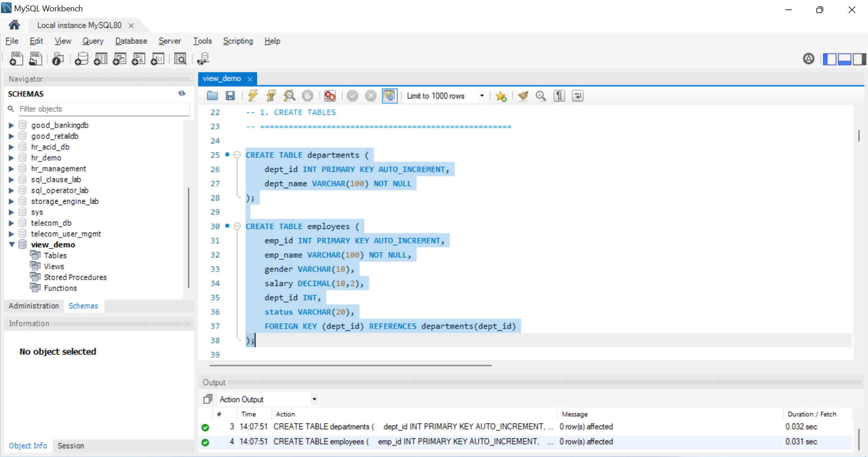Switch to the Session tab

click(x=71, y=446)
